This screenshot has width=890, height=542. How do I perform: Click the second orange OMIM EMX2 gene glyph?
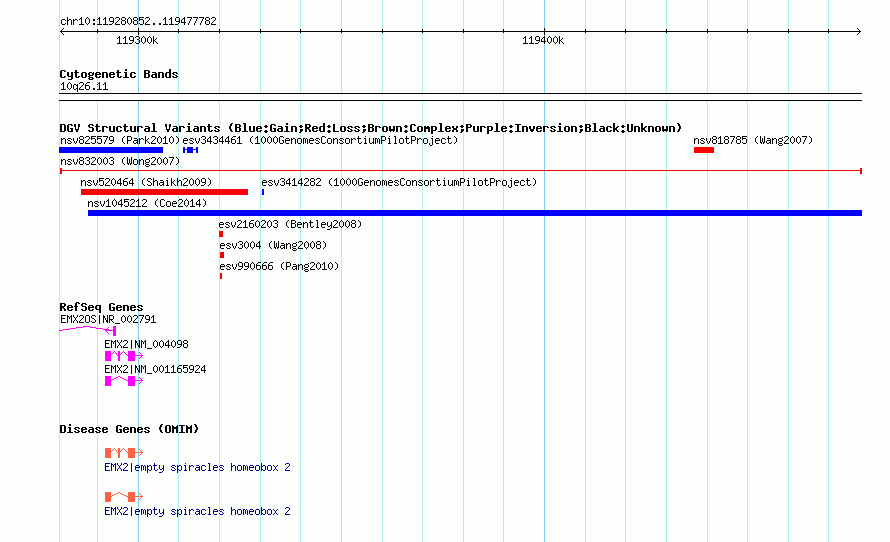point(124,497)
